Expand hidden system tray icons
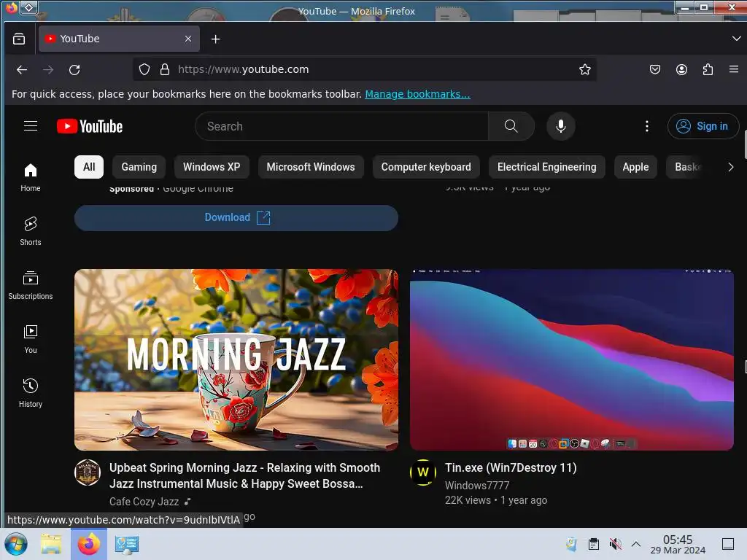This screenshot has width=747, height=560. click(636, 544)
